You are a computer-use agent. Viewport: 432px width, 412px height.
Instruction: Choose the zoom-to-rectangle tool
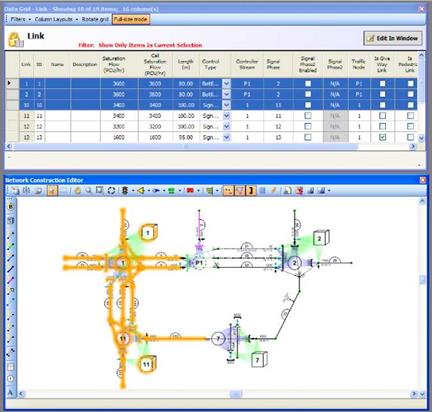(x=99, y=191)
